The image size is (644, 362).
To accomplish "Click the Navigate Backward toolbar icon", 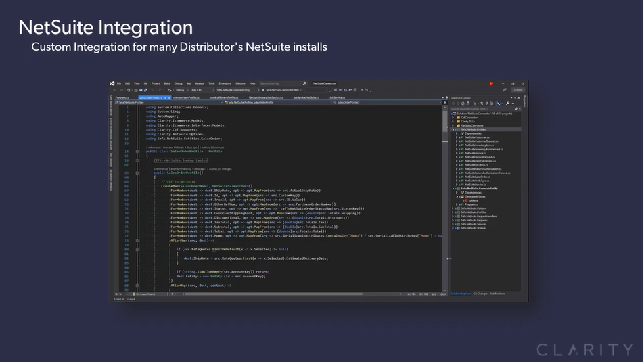I will click(114, 90).
